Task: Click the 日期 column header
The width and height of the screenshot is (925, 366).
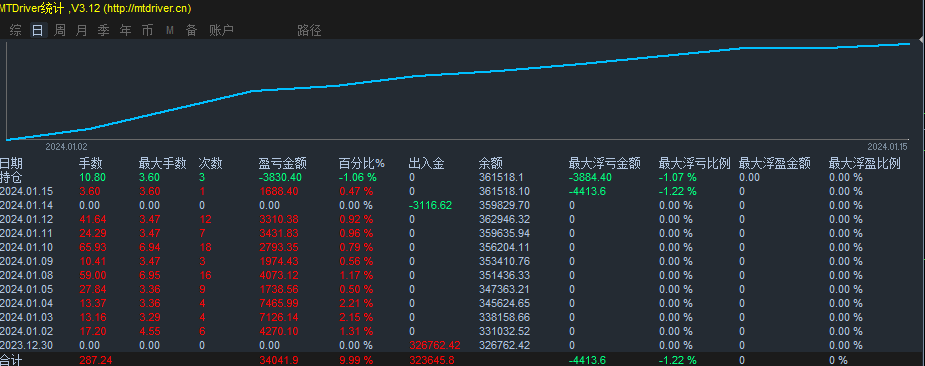Action: 11,164
